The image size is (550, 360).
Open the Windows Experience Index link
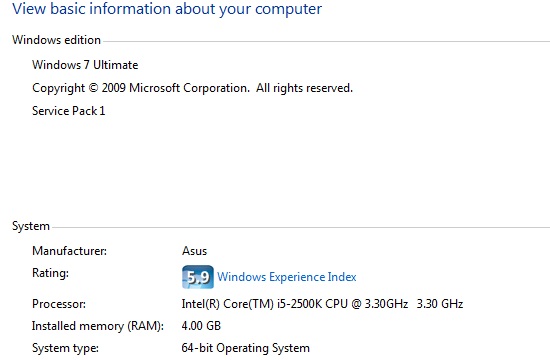click(287, 277)
